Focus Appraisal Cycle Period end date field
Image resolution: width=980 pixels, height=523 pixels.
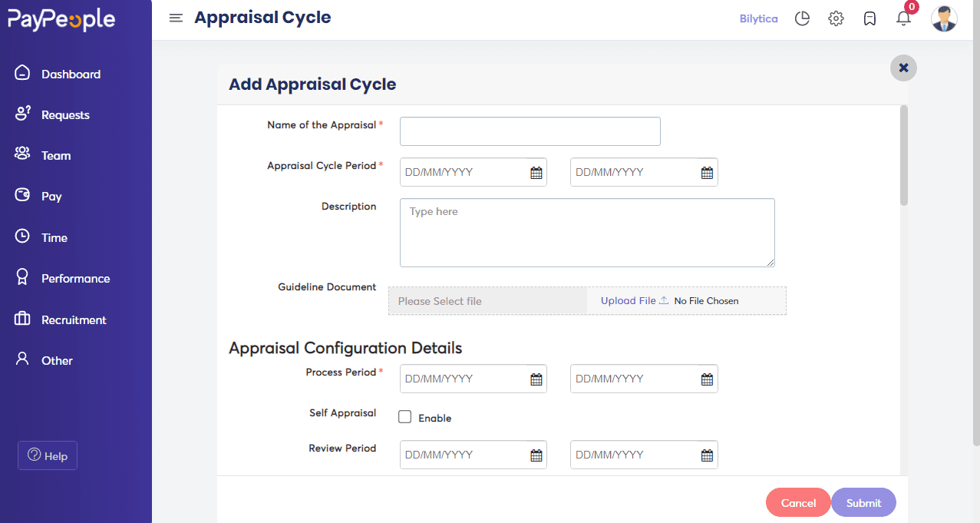coord(644,172)
